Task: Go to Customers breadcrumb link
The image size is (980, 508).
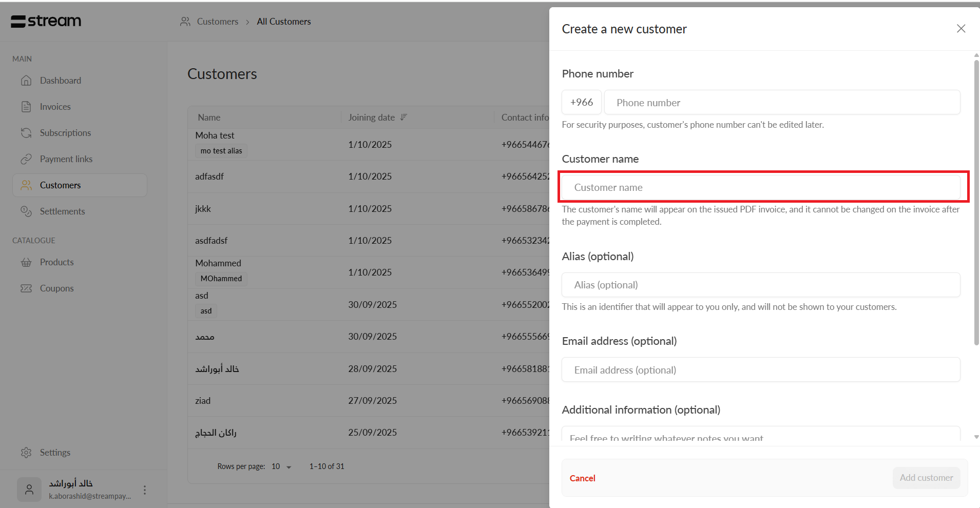Action: (217, 22)
